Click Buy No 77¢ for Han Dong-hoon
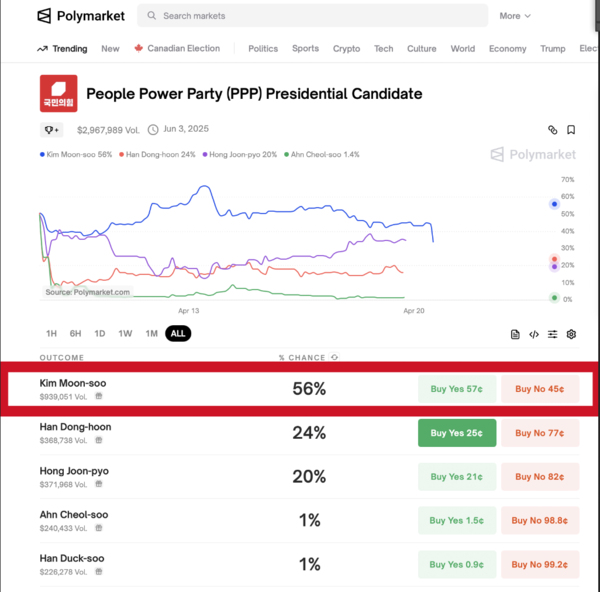600x592 pixels. (539, 433)
